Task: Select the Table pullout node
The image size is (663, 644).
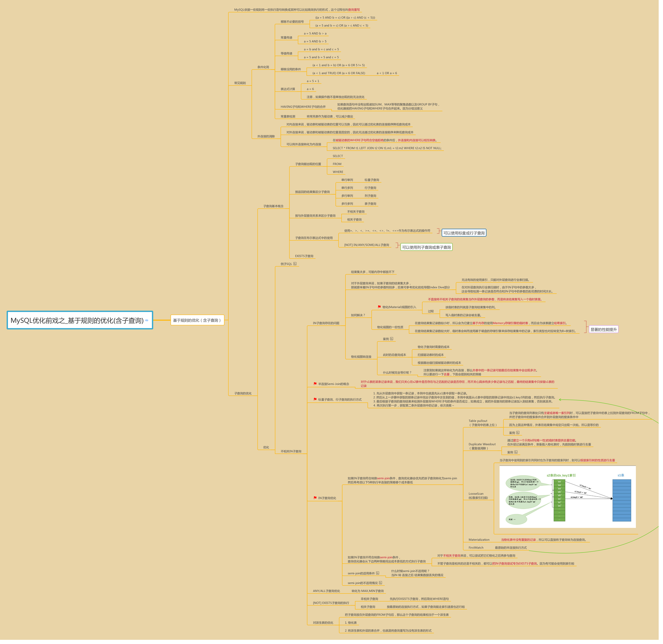Action: (486, 425)
